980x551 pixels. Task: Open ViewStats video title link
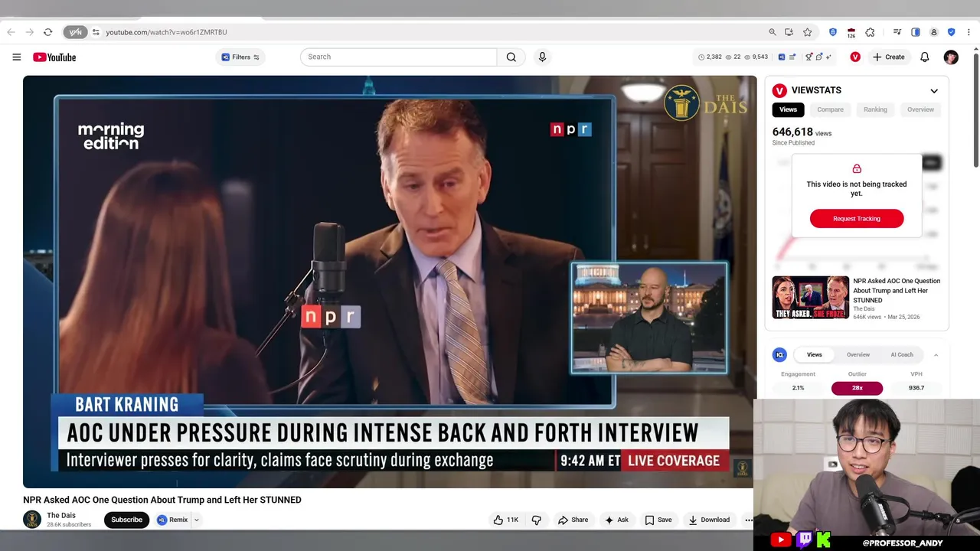pos(897,291)
